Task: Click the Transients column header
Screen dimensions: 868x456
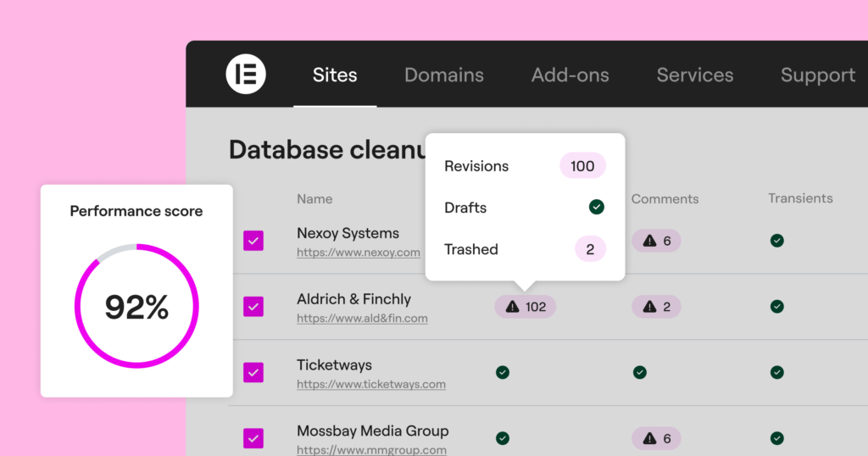Action: click(800, 198)
